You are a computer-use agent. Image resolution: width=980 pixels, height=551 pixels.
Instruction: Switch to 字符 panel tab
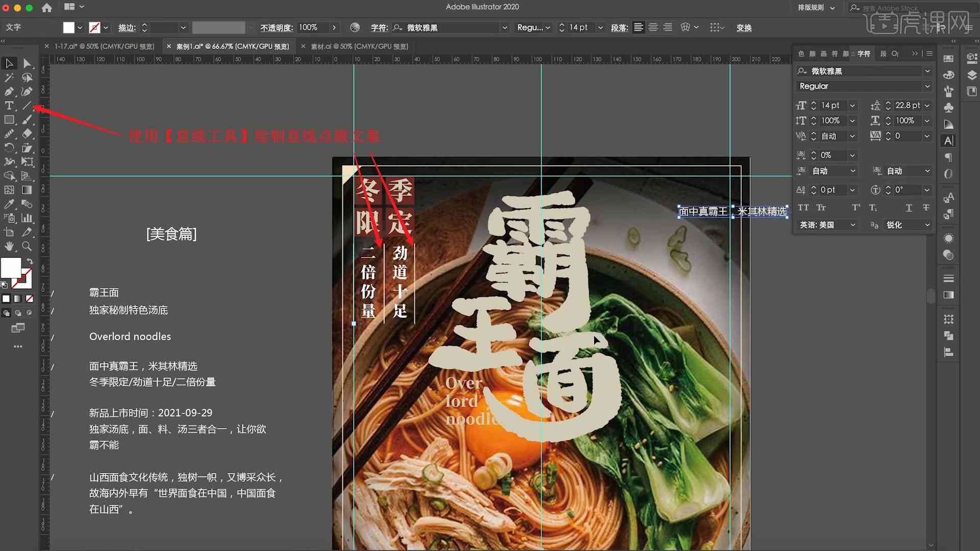(864, 54)
